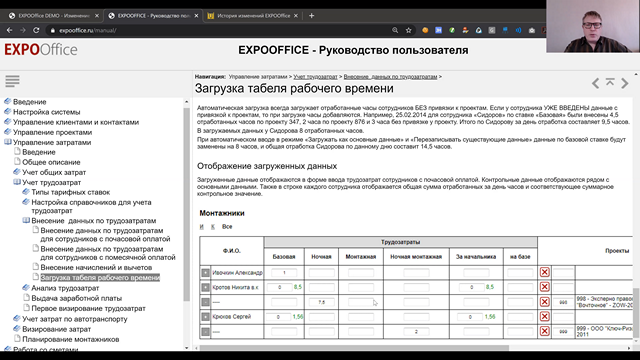Delete row of Ивочкин Александр with red X

(x=544, y=272)
